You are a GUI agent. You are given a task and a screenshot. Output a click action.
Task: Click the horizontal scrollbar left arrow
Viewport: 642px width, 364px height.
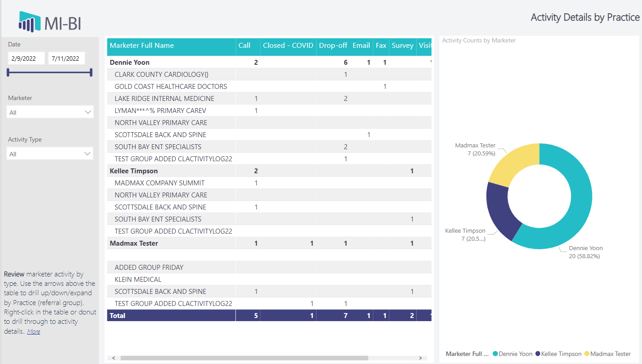pos(114,358)
